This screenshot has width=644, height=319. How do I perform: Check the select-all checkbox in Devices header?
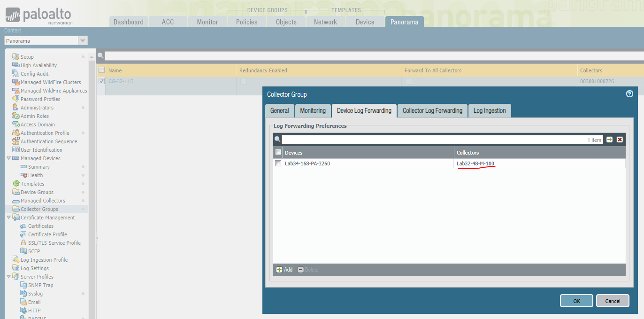tap(278, 152)
